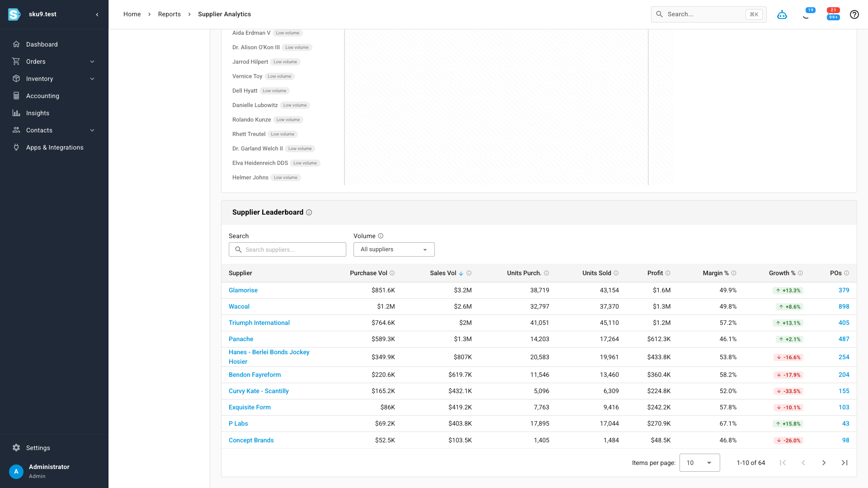Click the Helmer Johns chart label

(x=250, y=178)
